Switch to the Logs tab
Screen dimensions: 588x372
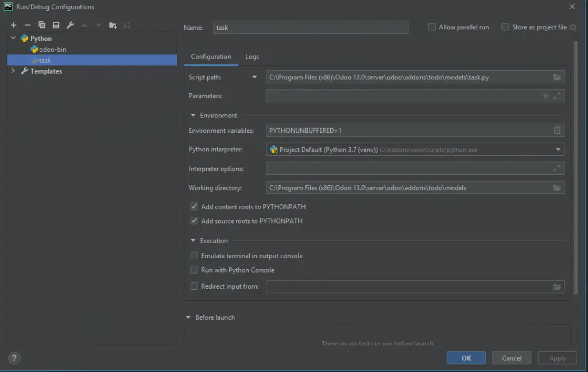point(252,57)
